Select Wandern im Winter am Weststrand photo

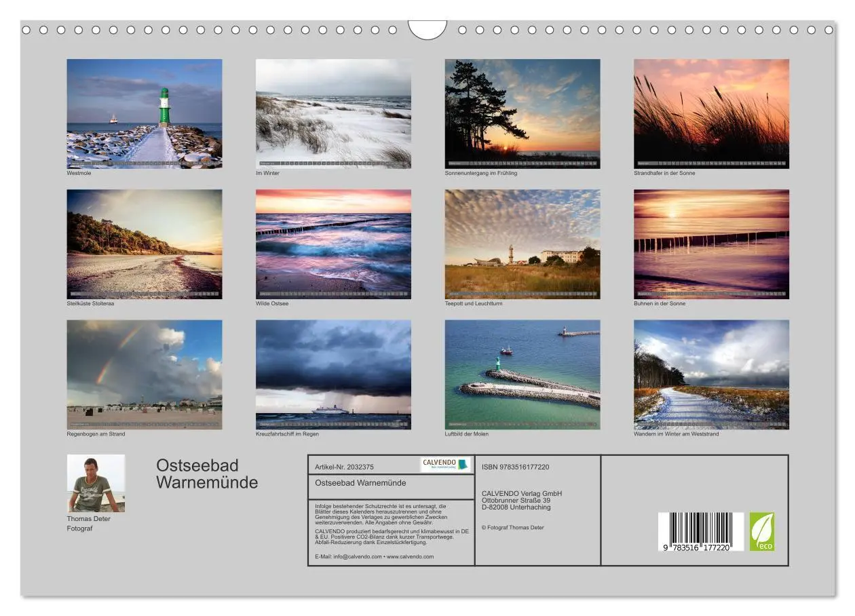click(x=711, y=374)
